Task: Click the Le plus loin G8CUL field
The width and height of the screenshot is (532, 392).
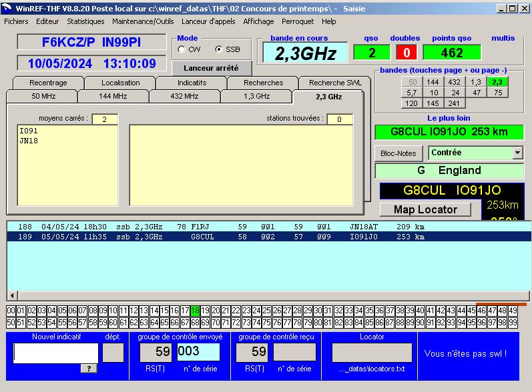Action: pyautogui.click(x=449, y=132)
